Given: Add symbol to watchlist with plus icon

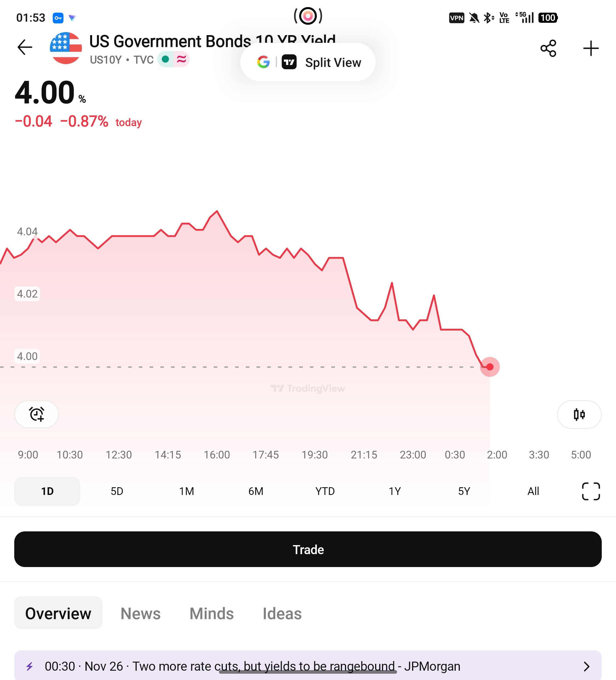Looking at the screenshot, I should (591, 48).
